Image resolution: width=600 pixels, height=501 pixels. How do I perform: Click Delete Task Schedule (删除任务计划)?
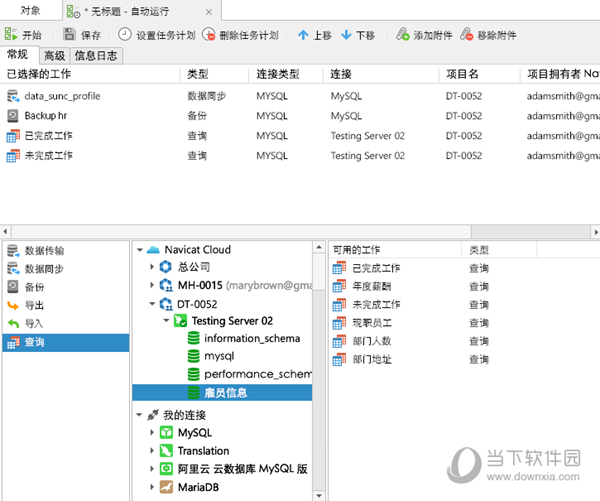[x=240, y=35]
